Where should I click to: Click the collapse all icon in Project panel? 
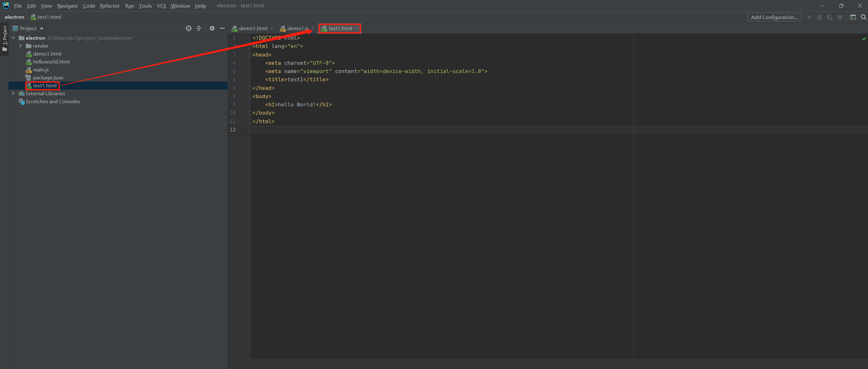coord(199,28)
